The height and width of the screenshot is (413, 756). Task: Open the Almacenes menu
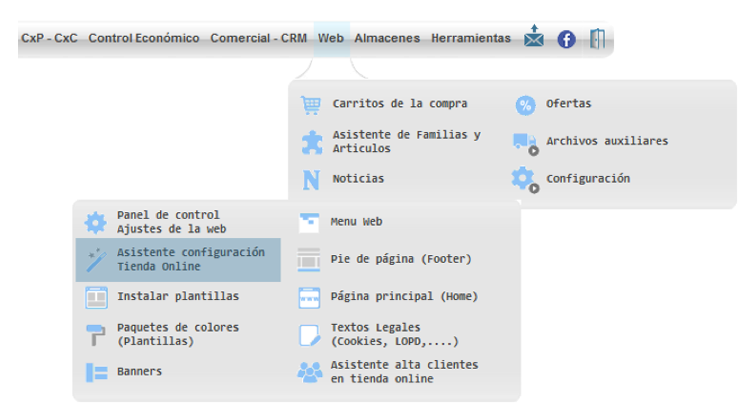(x=387, y=38)
